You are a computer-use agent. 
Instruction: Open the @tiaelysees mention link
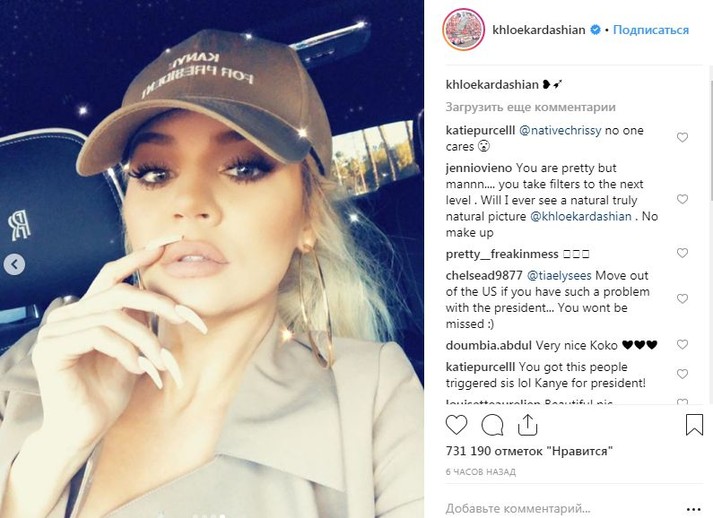click(x=559, y=276)
